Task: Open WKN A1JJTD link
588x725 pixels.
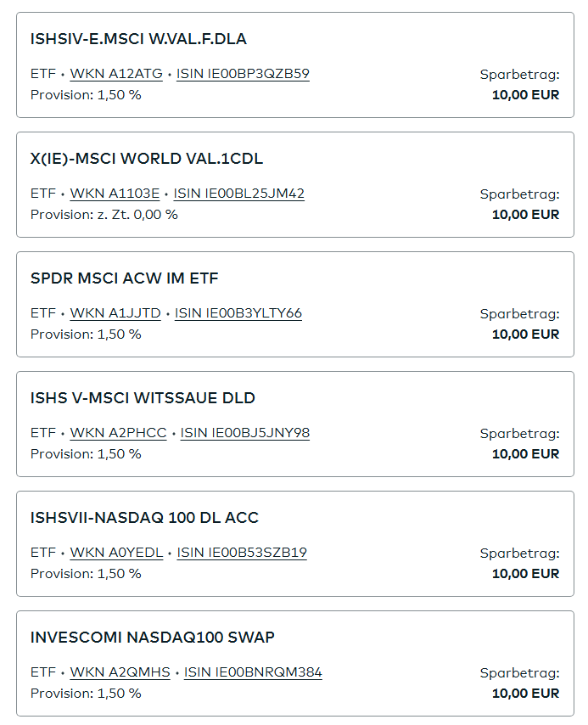Action: [115, 313]
